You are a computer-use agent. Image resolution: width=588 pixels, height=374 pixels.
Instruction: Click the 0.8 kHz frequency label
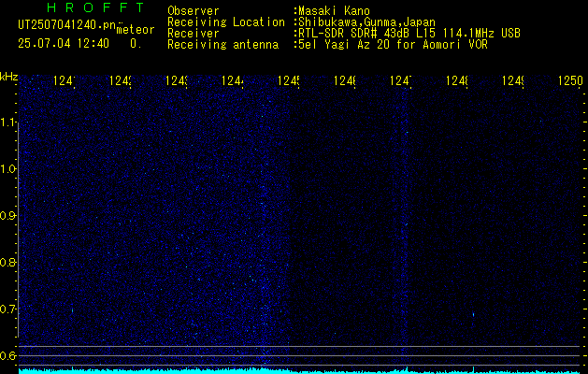pyautogui.click(x=7, y=262)
